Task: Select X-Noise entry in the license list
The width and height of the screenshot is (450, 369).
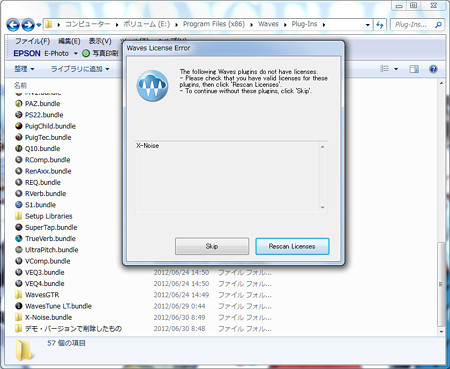Action: coord(147,146)
